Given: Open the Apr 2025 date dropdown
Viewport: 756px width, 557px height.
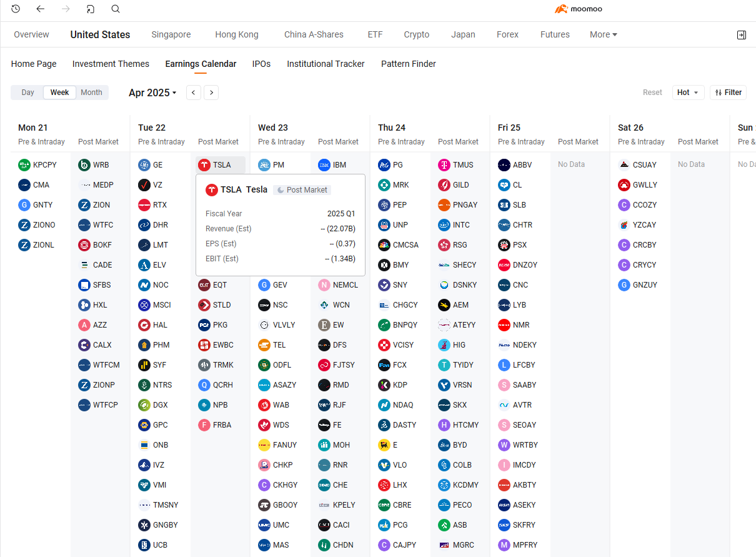Looking at the screenshot, I should coord(152,93).
